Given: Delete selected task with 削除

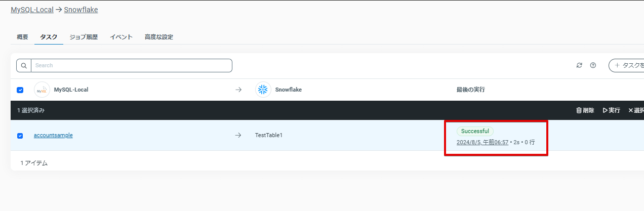Looking at the screenshot, I should [585, 110].
